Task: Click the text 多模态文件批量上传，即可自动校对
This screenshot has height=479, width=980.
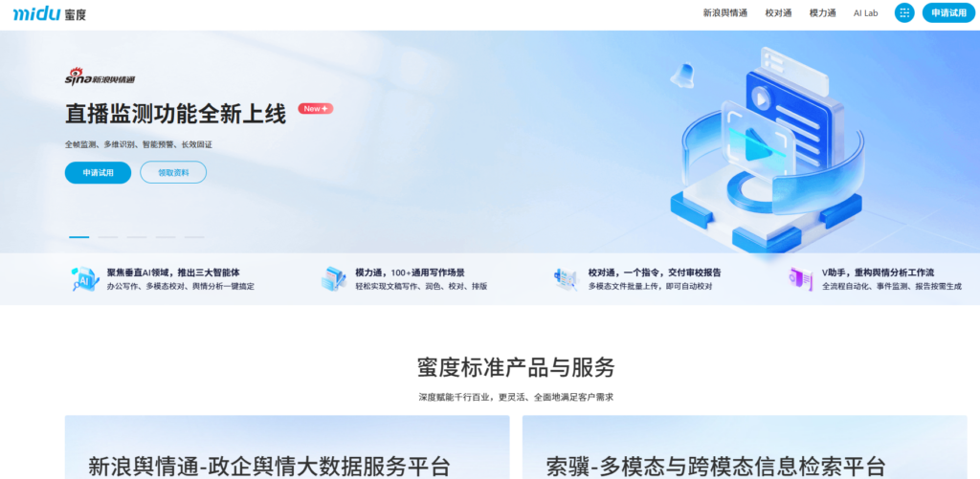Action: (x=650, y=287)
